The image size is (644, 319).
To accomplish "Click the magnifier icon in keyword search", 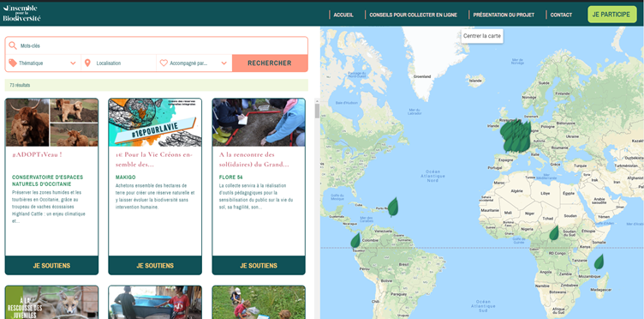I will point(13,45).
